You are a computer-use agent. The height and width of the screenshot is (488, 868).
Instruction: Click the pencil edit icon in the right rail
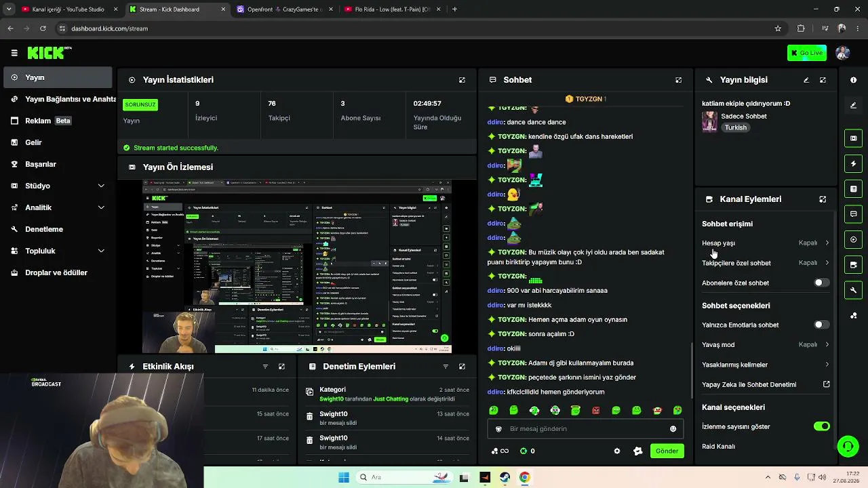pos(853,105)
